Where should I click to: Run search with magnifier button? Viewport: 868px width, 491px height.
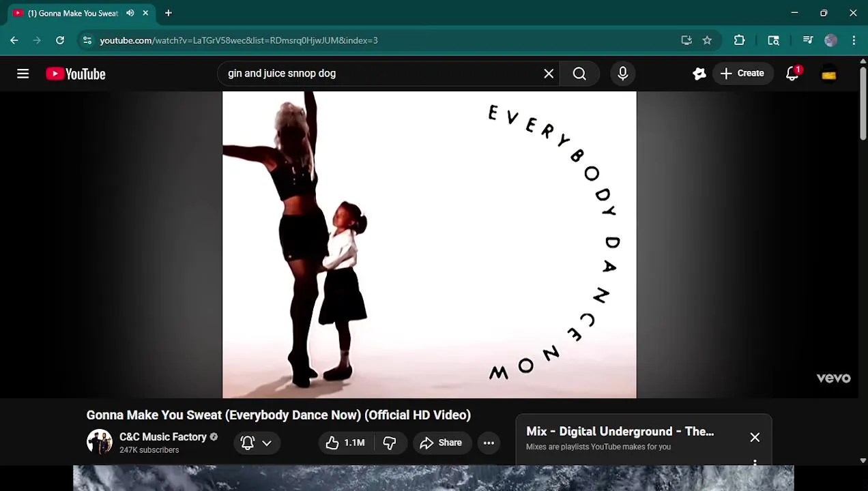tap(579, 74)
